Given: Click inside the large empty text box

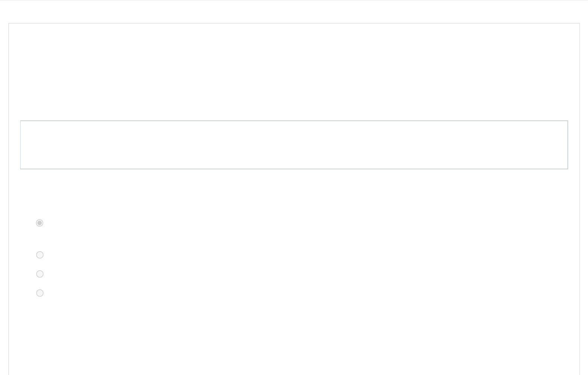Looking at the screenshot, I should point(294,145).
